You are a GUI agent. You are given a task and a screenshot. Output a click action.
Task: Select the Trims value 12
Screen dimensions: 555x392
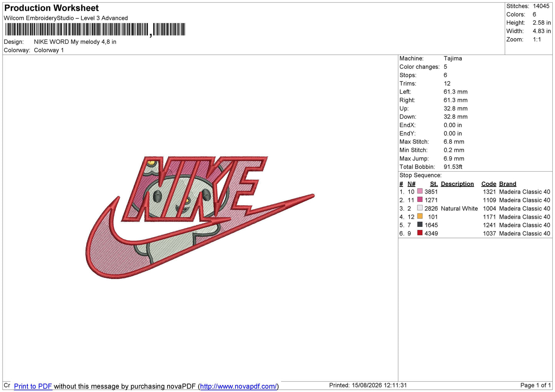click(x=447, y=83)
